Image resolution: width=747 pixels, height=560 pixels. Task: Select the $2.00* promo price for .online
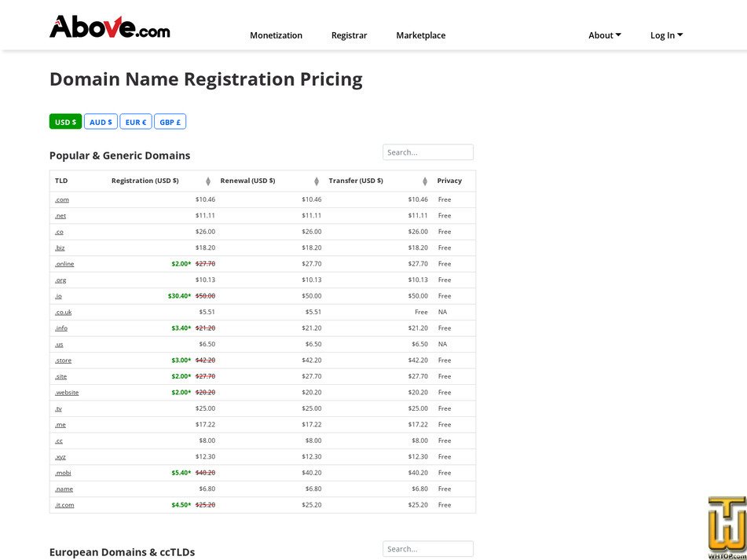[181, 264]
